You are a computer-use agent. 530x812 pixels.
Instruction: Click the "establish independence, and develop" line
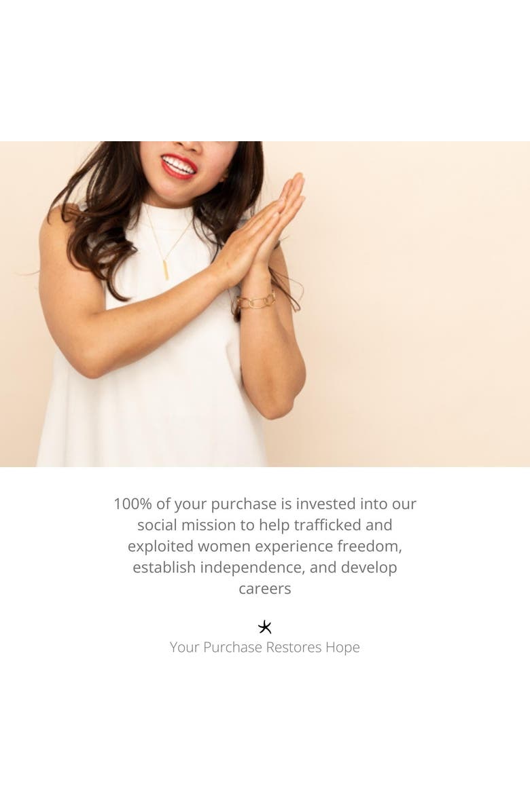pyautogui.click(x=265, y=568)
